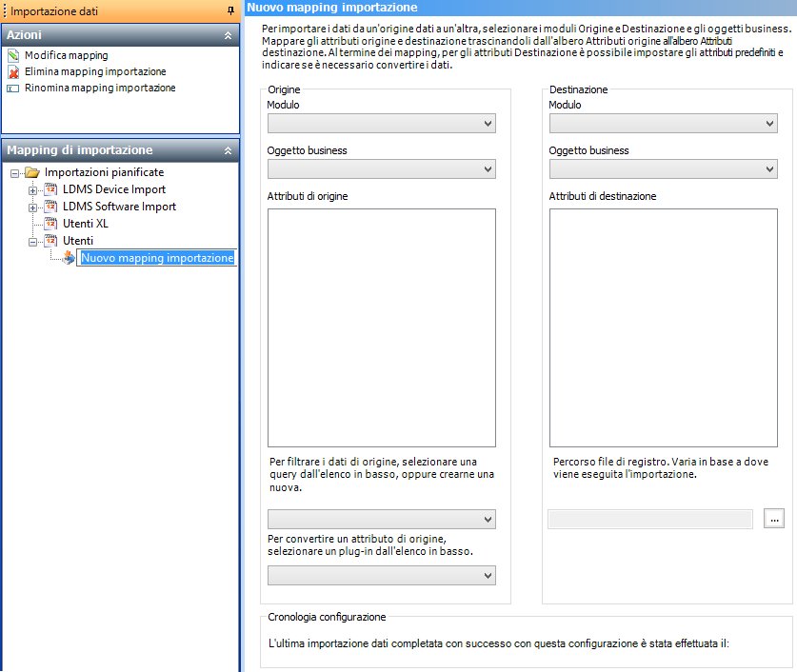Open the Destinazione Oggetto business dropdown
Image resolution: width=797 pixels, height=672 pixels.
click(664, 169)
